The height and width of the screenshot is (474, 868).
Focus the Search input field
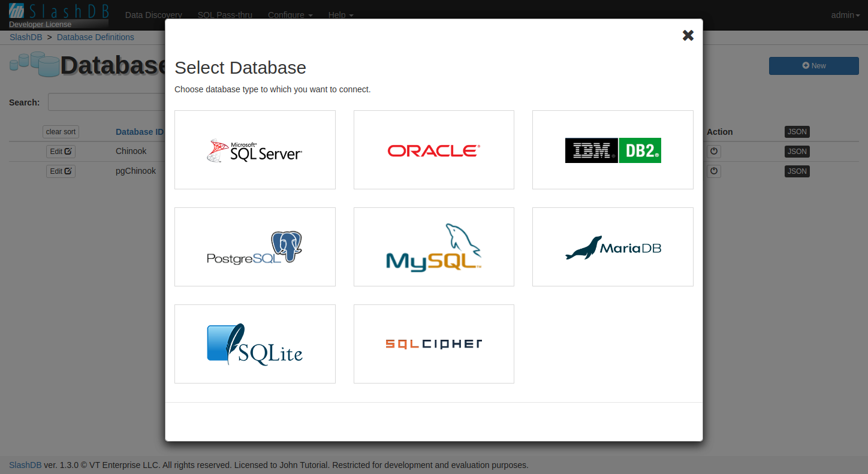(107, 102)
